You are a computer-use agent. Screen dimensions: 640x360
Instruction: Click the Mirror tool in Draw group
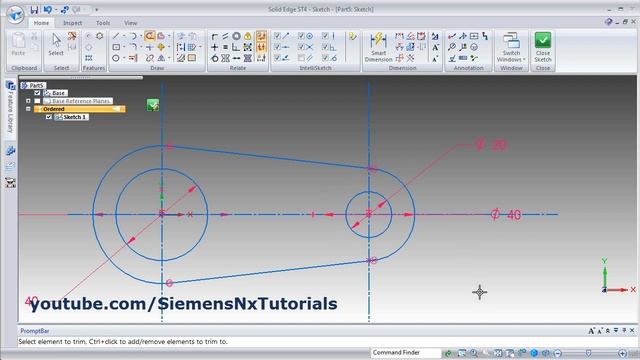161,58
